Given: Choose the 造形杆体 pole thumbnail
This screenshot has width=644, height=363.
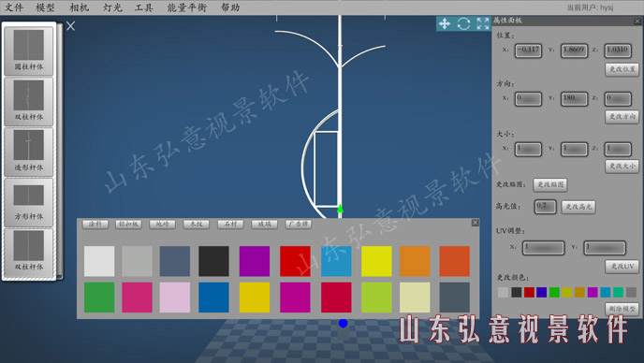Looking at the screenshot, I should coord(29,152).
